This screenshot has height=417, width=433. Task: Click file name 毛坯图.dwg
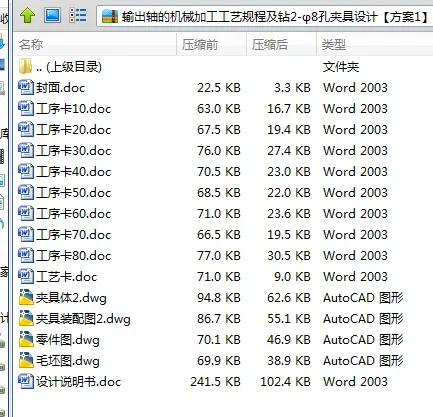(x=68, y=361)
